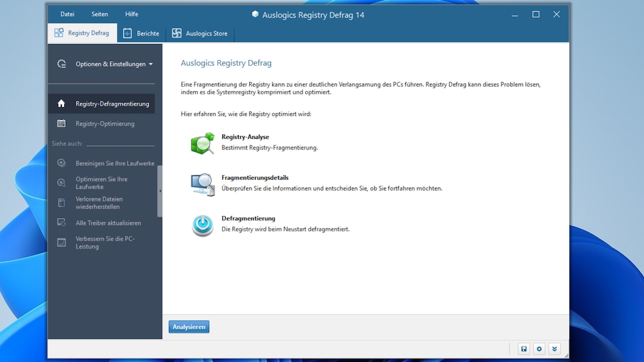Screen dimensions: 644x362
Task: Open settings via the gear icon
Action: [x=539, y=349]
